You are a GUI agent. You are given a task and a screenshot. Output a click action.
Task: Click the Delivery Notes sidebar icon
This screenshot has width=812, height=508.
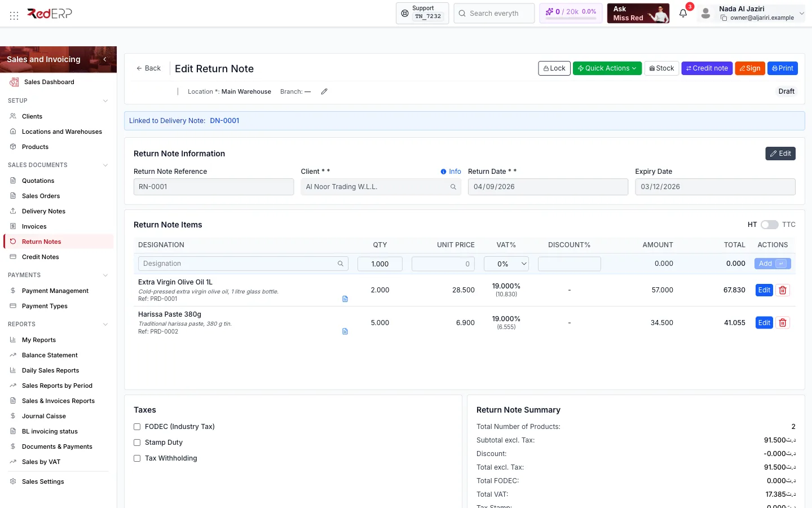click(13, 211)
